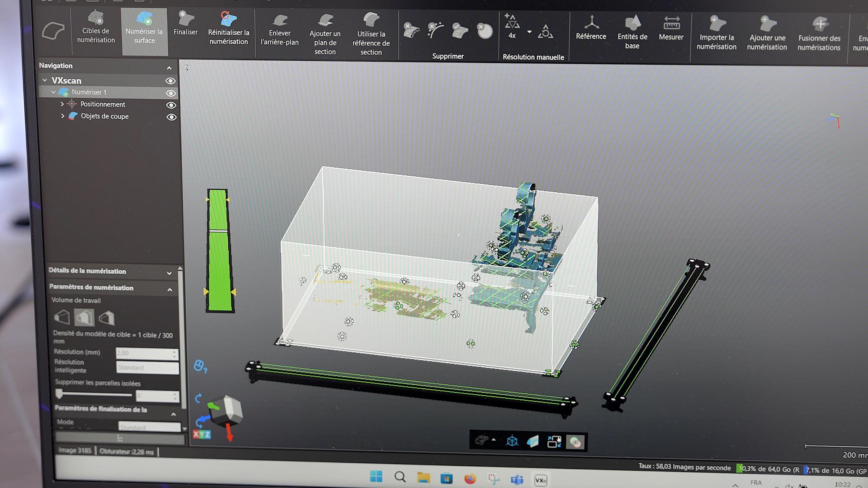This screenshot has height=488, width=868.
Task: Click the Supprimer les parcelles isolées slider handle
Action: (x=59, y=394)
